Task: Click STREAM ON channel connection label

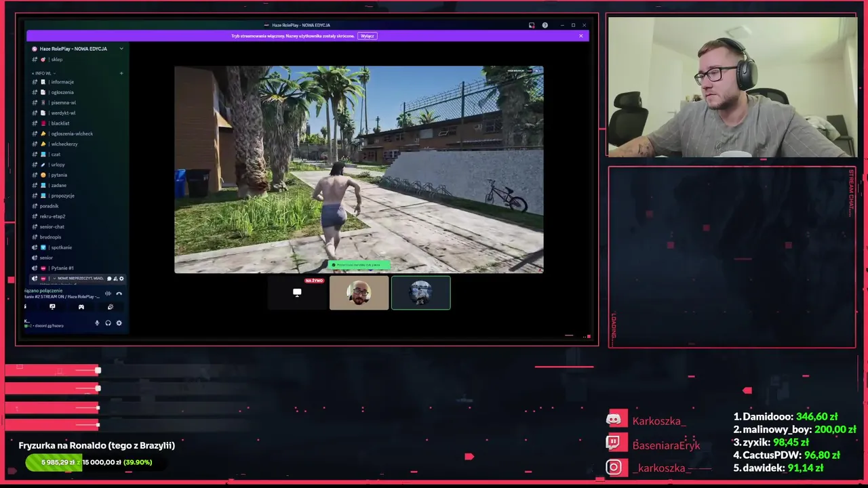Action: pos(62,297)
